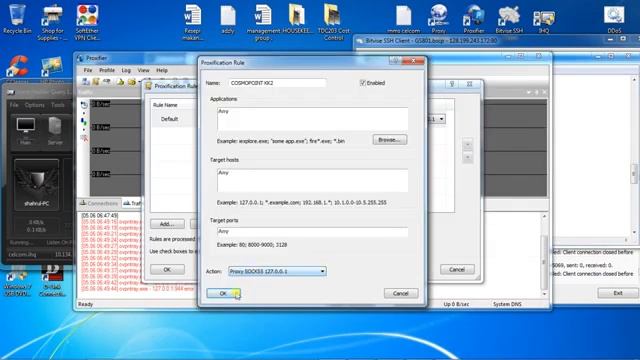Open the DDoS desktop icon
The image size is (640, 360).
(x=614, y=19)
